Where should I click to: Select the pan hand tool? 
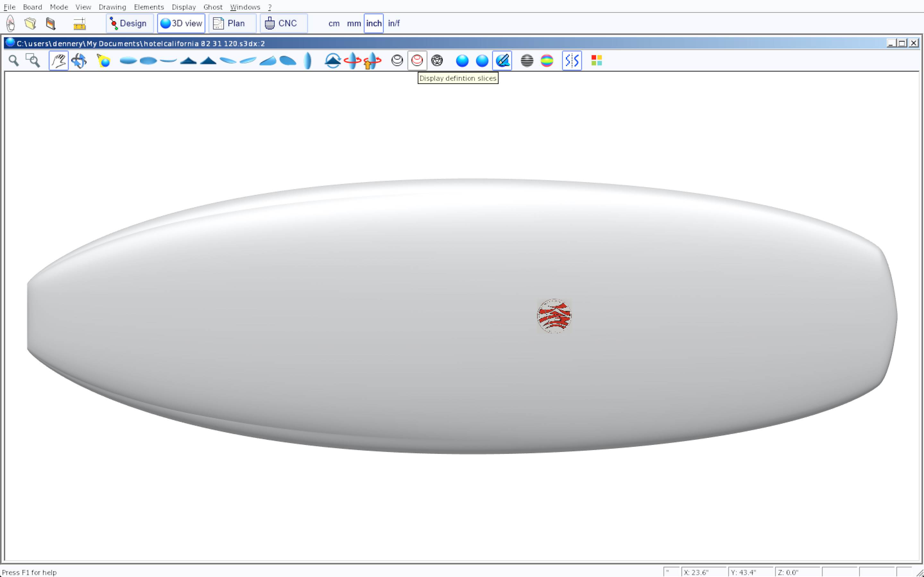coord(58,61)
